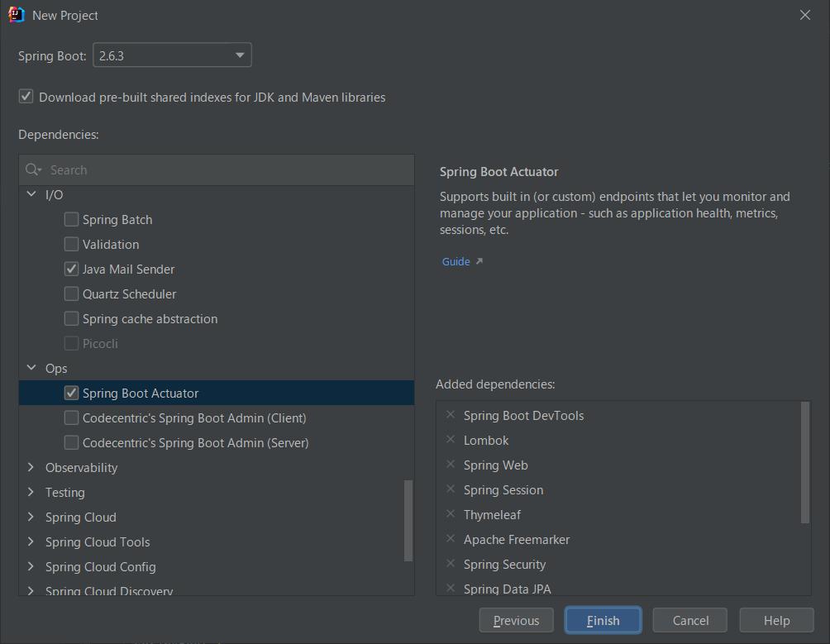This screenshot has width=830, height=644.
Task: Remove Spring Data JPA from added dependencies
Action: tap(451, 589)
